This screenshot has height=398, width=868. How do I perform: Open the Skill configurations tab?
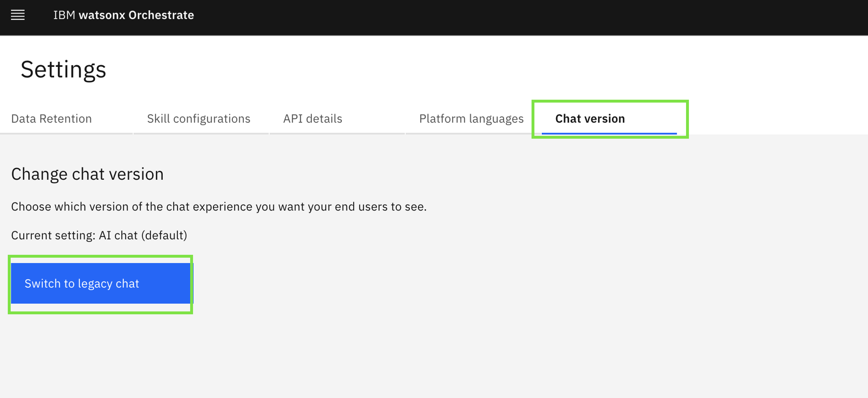[198, 119]
